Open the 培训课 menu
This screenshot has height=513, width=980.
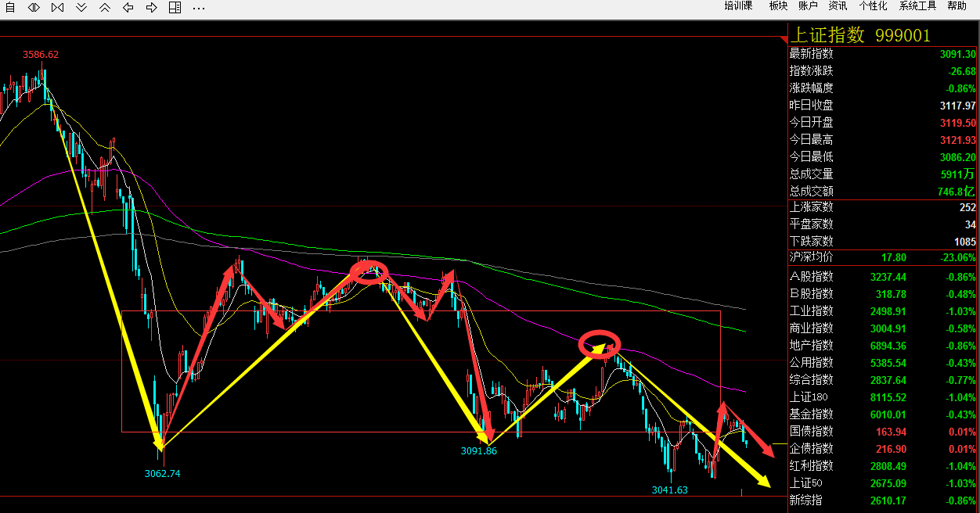click(x=738, y=6)
